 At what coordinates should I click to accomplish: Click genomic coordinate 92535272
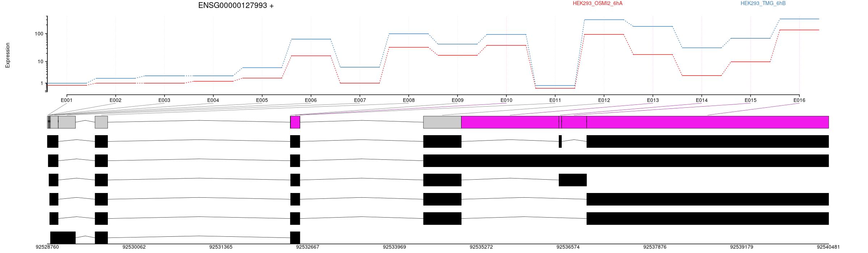(x=481, y=247)
